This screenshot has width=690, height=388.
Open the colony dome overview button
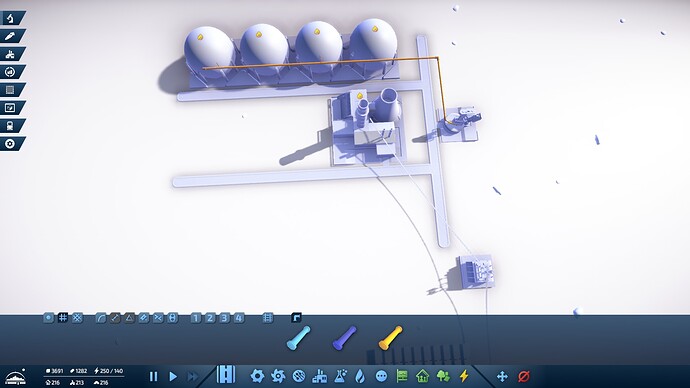(x=16, y=377)
